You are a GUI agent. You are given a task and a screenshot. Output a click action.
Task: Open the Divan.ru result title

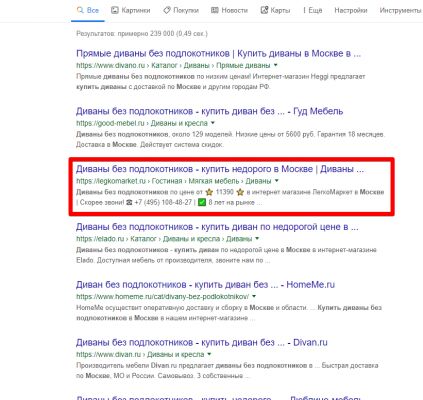[202, 342]
